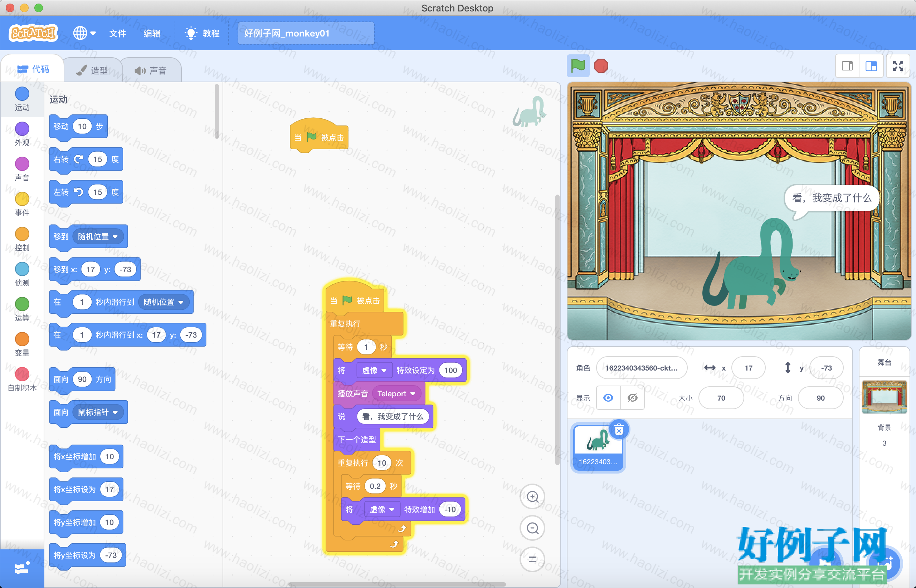
Task: Stop the project with the red stop button
Action: pos(601,66)
